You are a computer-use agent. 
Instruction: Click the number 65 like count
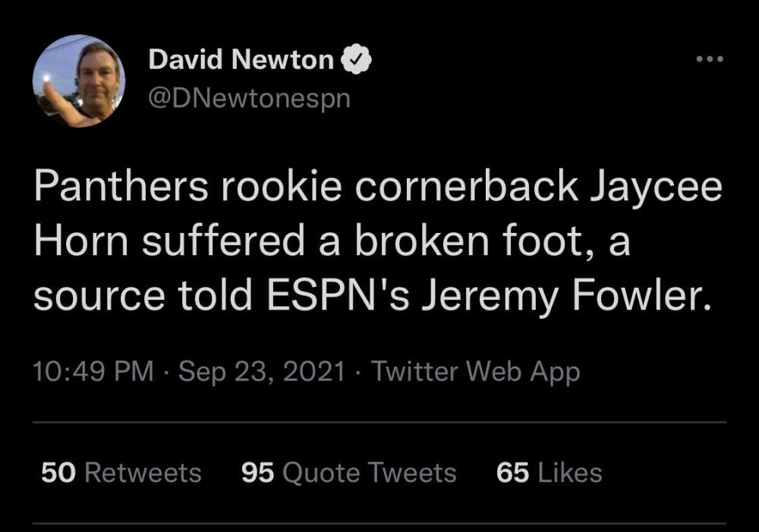pyautogui.click(x=513, y=473)
